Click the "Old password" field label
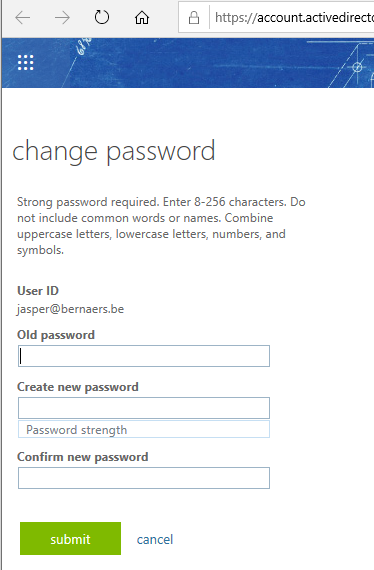 (x=56, y=335)
